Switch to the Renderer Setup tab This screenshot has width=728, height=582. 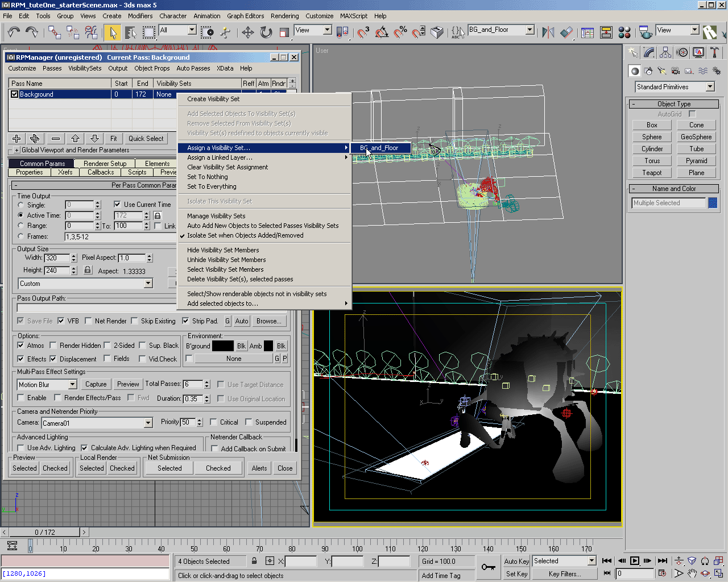click(x=105, y=164)
